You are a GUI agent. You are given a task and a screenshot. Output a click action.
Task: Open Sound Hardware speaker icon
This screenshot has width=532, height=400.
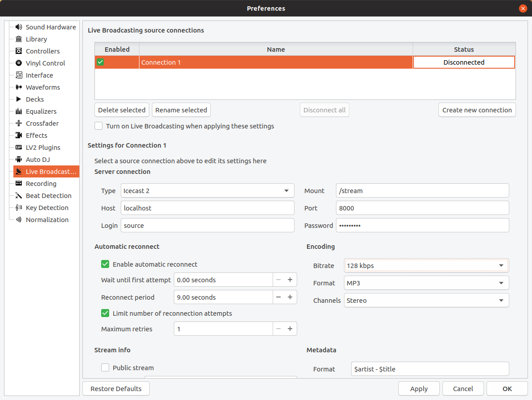pyautogui.click(x=19, y=27)
